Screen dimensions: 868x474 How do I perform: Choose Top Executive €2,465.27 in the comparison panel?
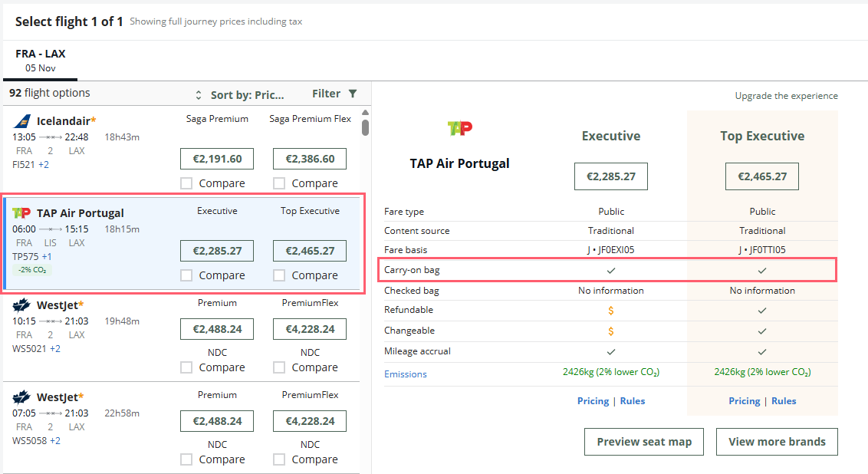[762, 176]
